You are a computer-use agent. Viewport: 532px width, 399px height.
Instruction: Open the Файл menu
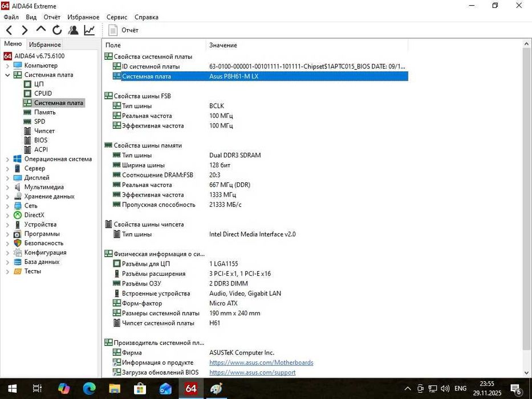11,17
